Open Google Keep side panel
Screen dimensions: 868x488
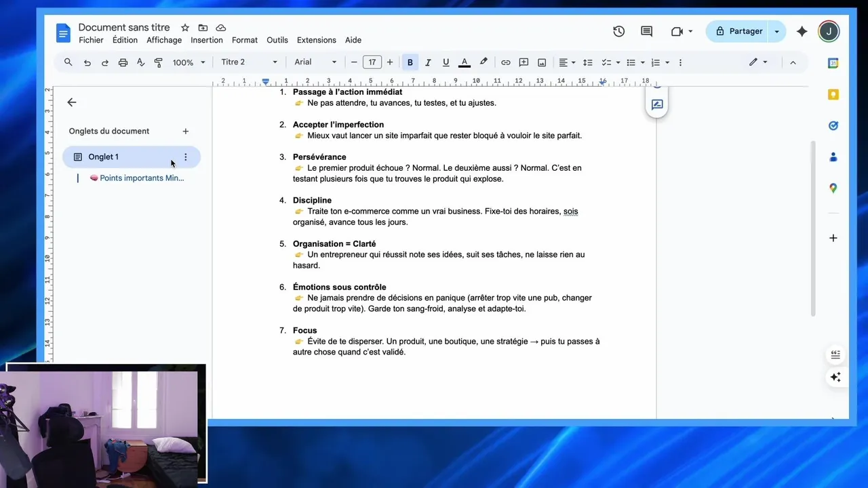(833, 94)
